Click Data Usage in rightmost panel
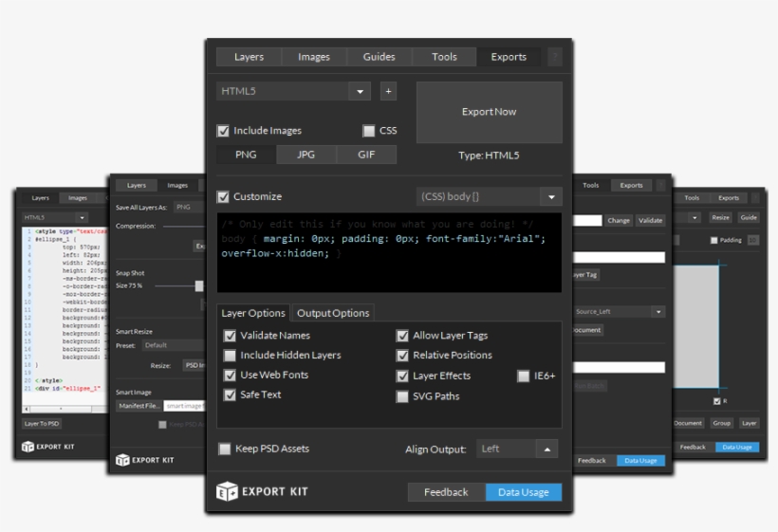Viewport: 778px width, 532px height. click(x=737, y=447)
